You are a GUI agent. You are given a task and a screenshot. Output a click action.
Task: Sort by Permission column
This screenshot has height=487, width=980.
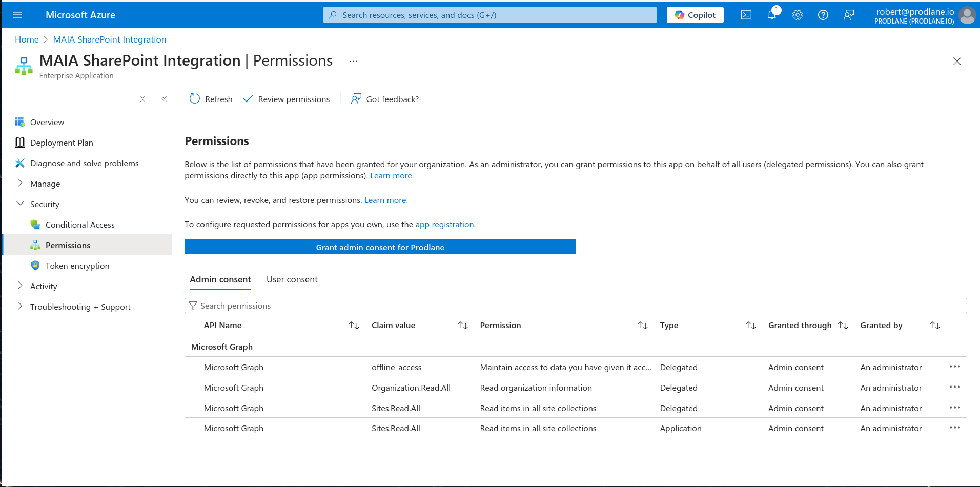[x=643, y=326]
